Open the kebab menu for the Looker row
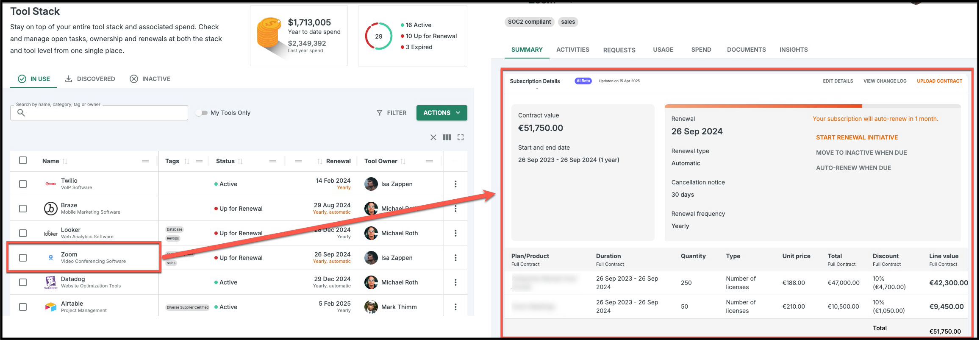 (x=455, y=233)
